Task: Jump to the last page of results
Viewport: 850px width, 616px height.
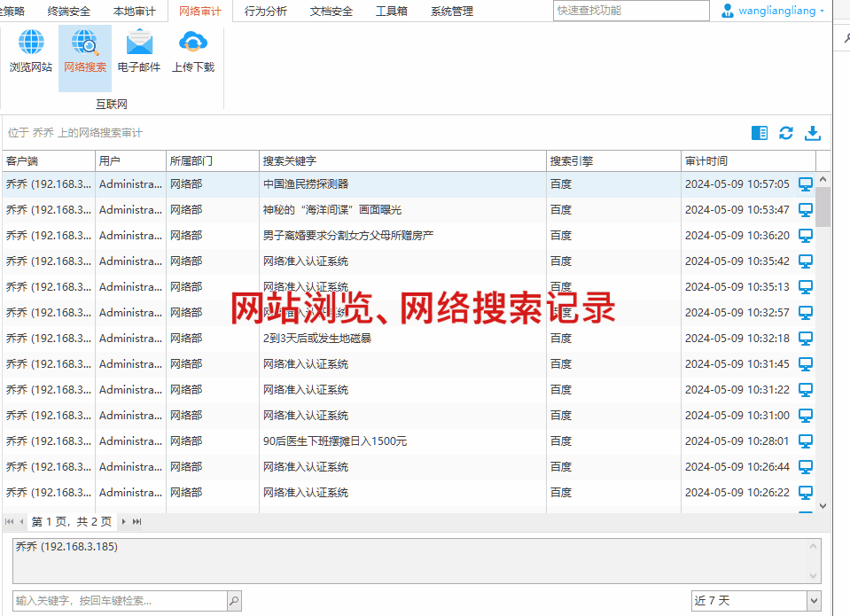Action: point(137,522)
